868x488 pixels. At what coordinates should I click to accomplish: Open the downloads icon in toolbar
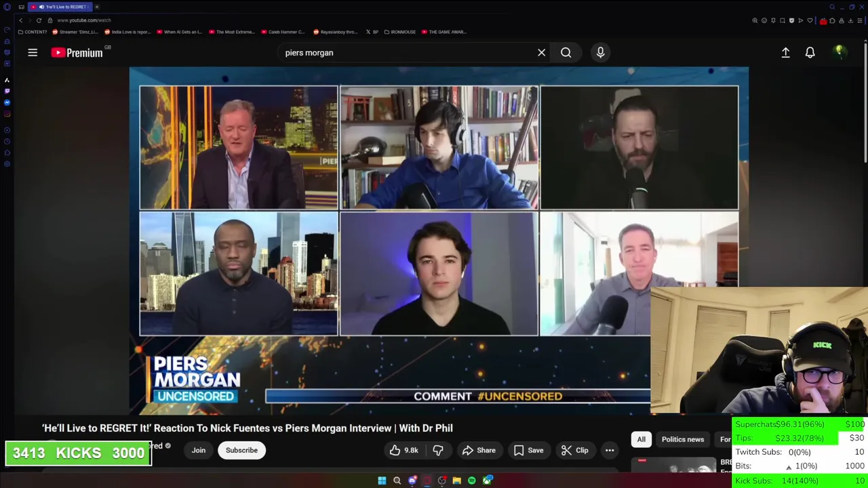(850, 20)
